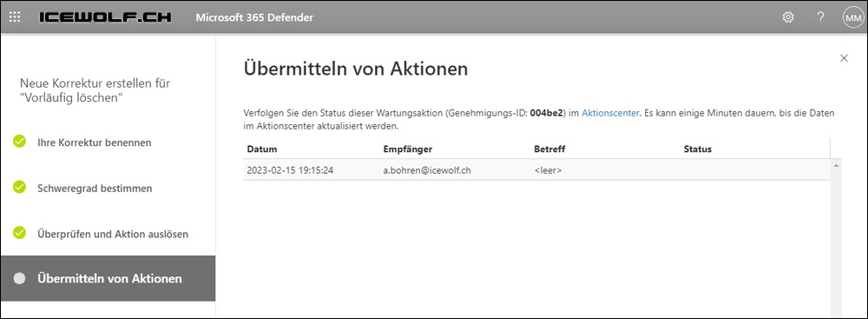Open the Aktionscenter link
The image size is (868, 319).
click(x=610, y=113)
